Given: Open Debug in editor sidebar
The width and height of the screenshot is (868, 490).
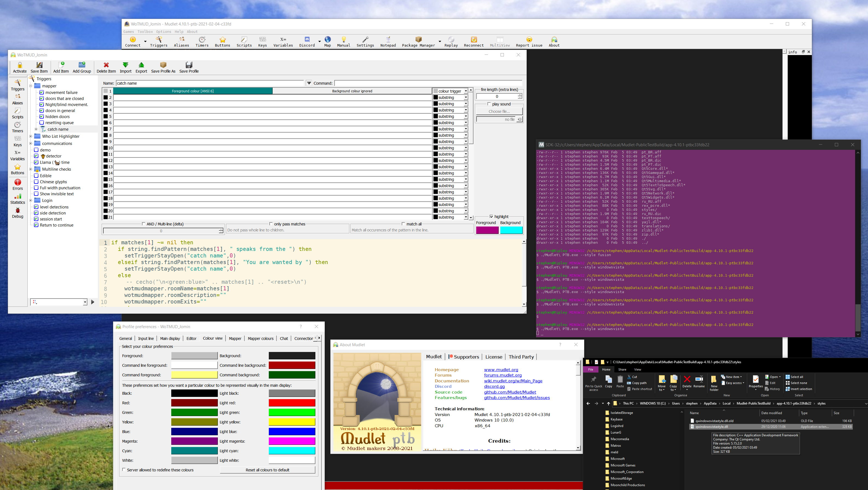Looking at the screenshot, I should point(18,213).
